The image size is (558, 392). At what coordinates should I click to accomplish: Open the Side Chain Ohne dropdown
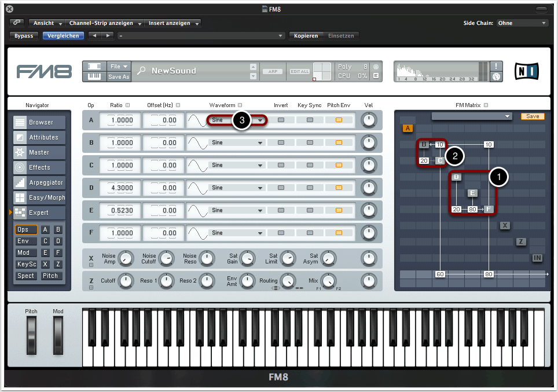[x=522, y=23]
